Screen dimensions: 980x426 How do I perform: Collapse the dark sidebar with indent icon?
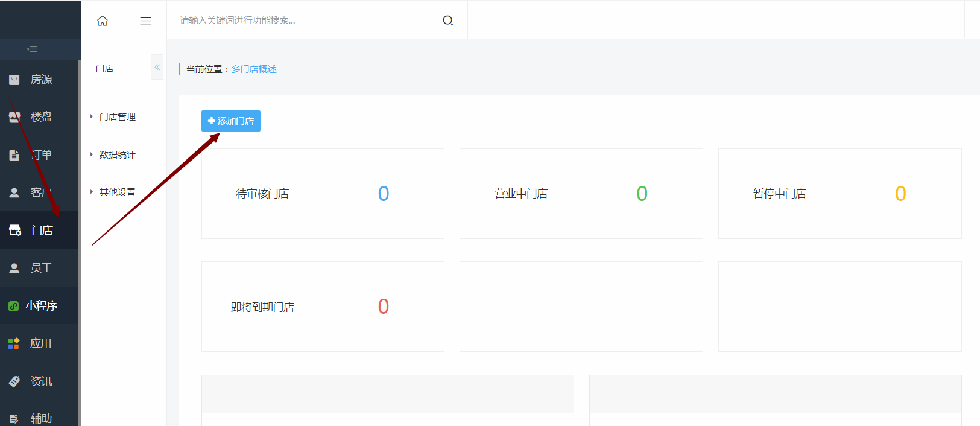(32, 49)
